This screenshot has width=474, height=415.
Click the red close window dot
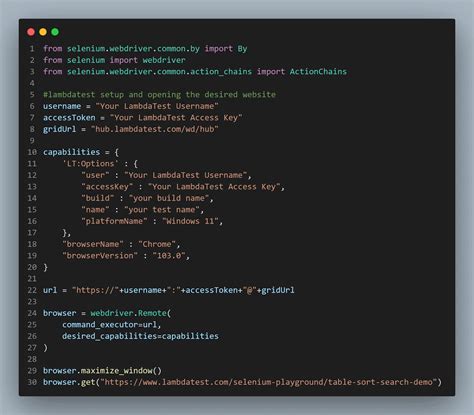pos(31,32)
